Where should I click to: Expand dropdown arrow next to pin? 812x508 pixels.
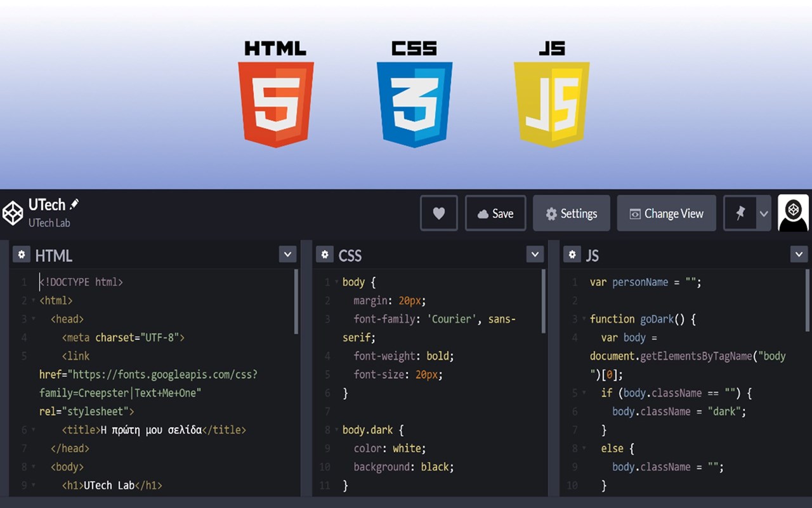[x=764, y=213]
